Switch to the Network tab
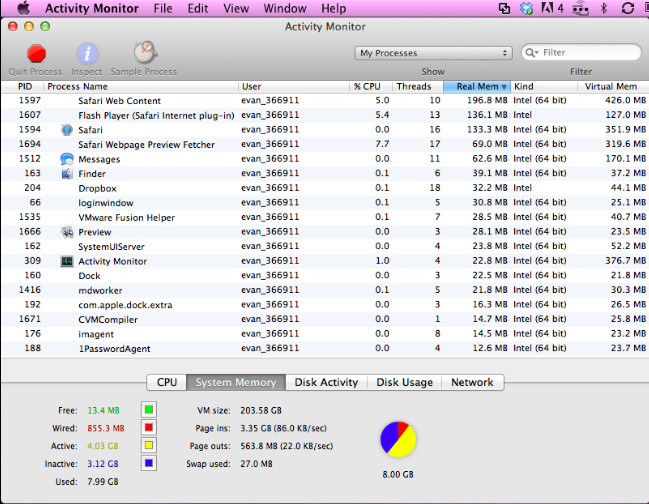Image resolution: width=649 pixels, height=504 pixels. pyautogui.click(x=472, y=382)
